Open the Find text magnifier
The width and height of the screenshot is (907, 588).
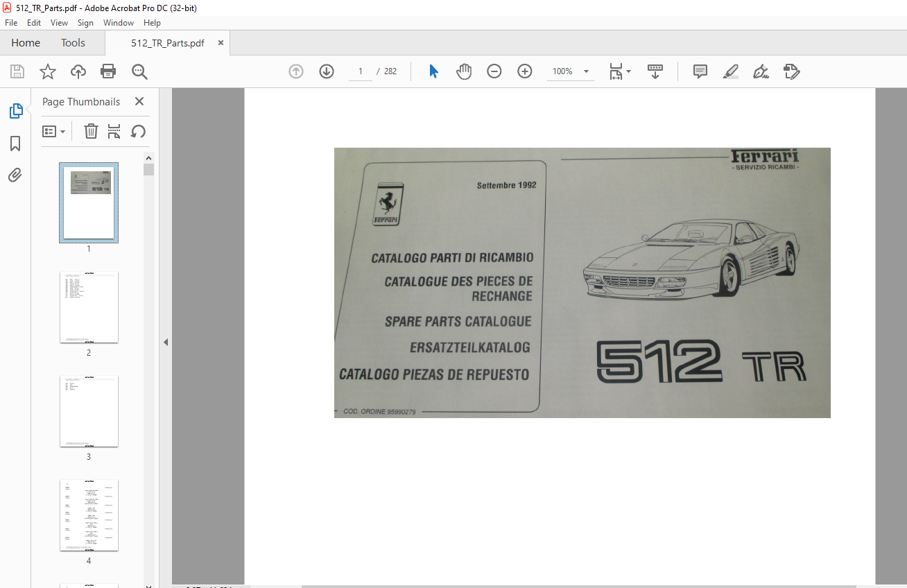click(139, 71)
